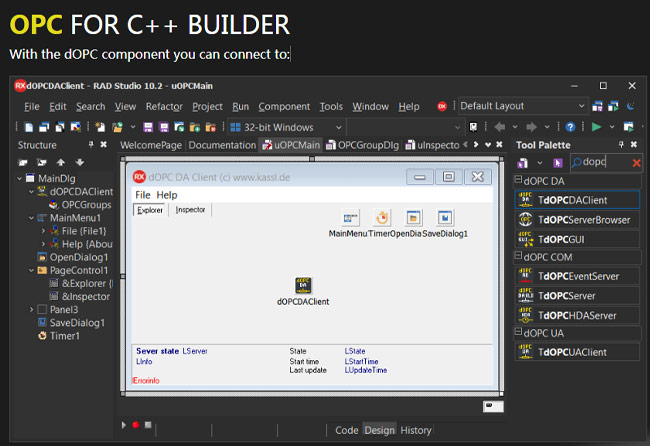The image size is (650, 446).
Task: Select the MainMenu component on the form
Action: (x=351, y=218)
